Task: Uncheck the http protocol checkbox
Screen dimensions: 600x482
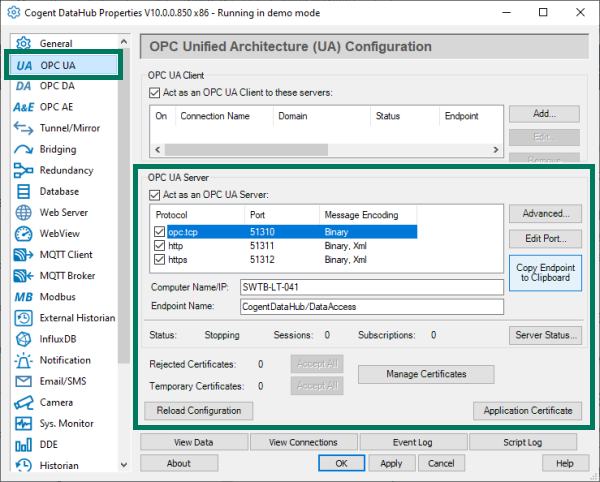Action: point(160,246)
